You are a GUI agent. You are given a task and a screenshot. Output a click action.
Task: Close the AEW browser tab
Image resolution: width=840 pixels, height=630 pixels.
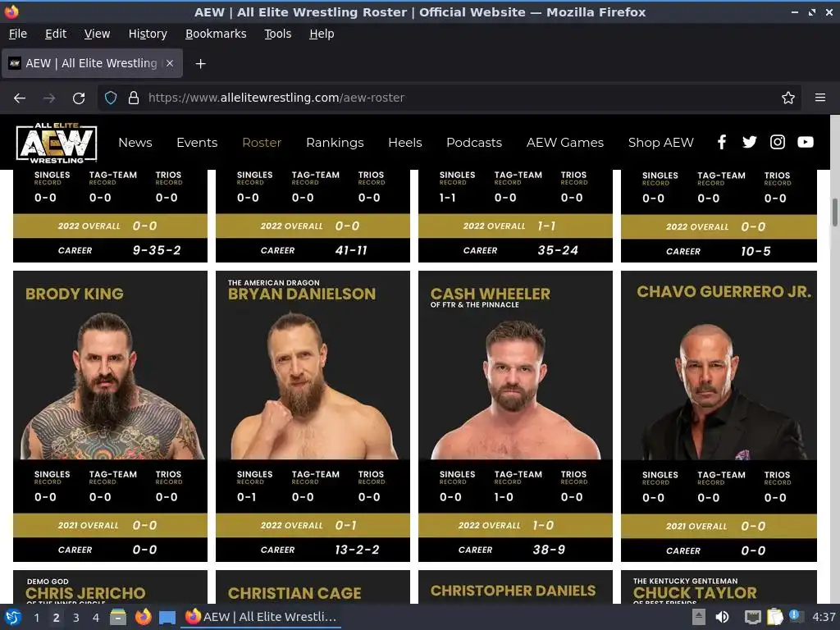pyautogui.click(x=170, y=63)
